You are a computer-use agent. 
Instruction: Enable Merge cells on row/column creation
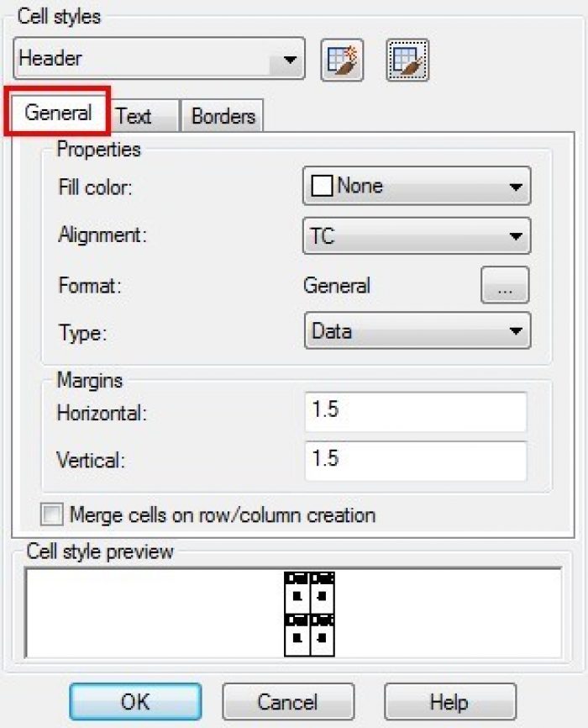pos(51,514)
